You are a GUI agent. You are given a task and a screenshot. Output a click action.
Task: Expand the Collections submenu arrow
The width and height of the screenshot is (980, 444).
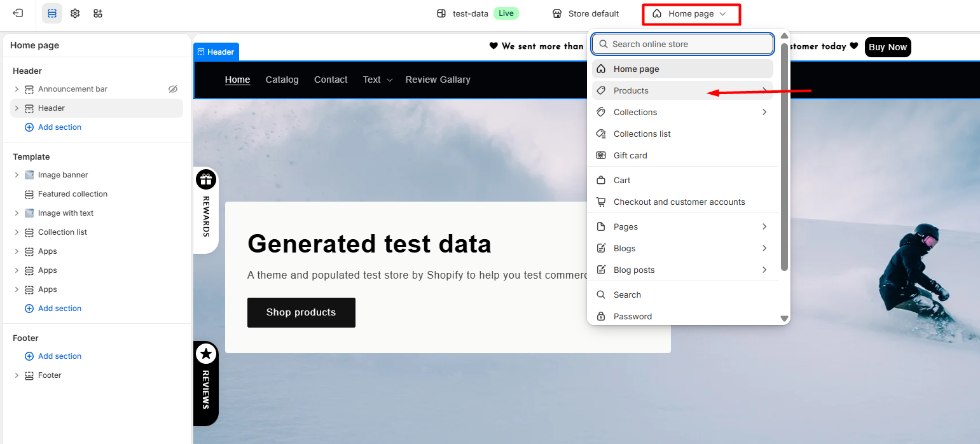tap(764, 112)
